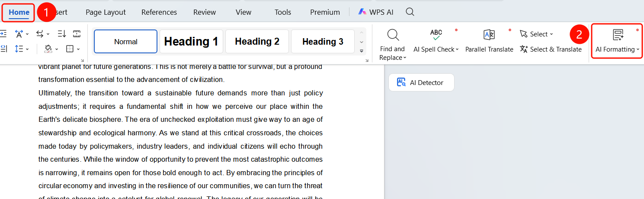Open paragraph settings dialog launcher
Image resolution: width=644 pixels, height=199 pixels.
coord(82,61)
